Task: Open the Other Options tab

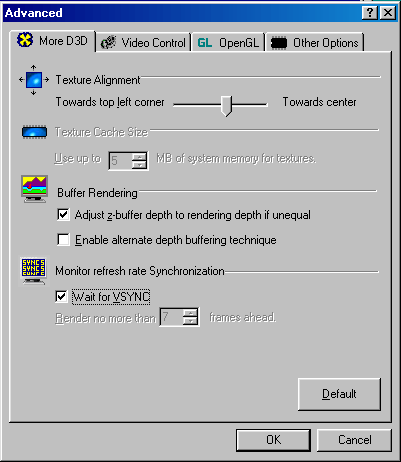Action: [315, 43]
